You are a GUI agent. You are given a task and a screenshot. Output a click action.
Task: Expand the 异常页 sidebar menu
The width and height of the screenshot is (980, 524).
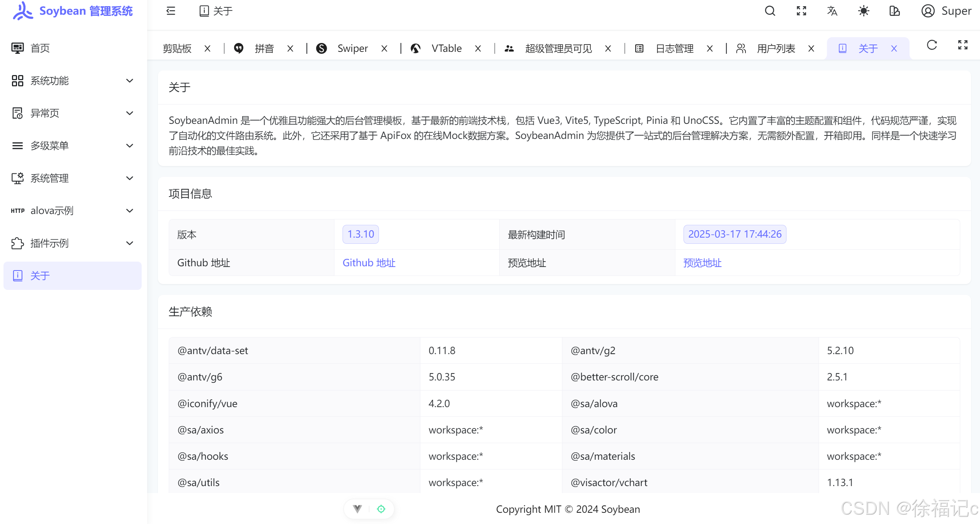click(x=72, y=113)
